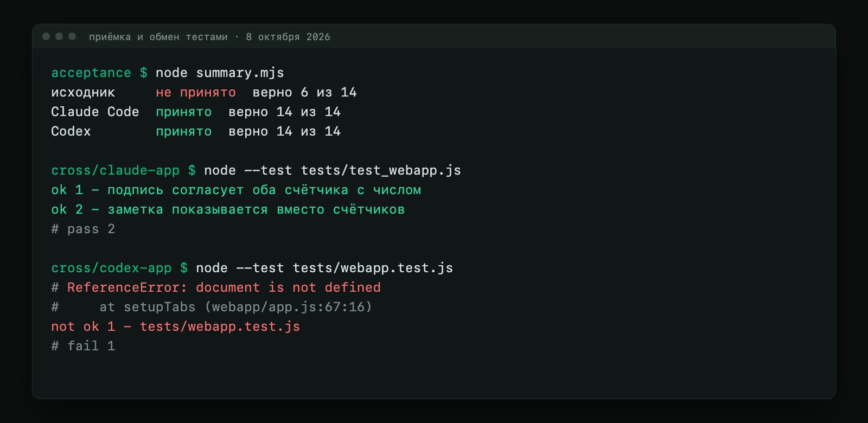Click the red 'не принято' status
The image size is (868, 423).
coord(196,92)
